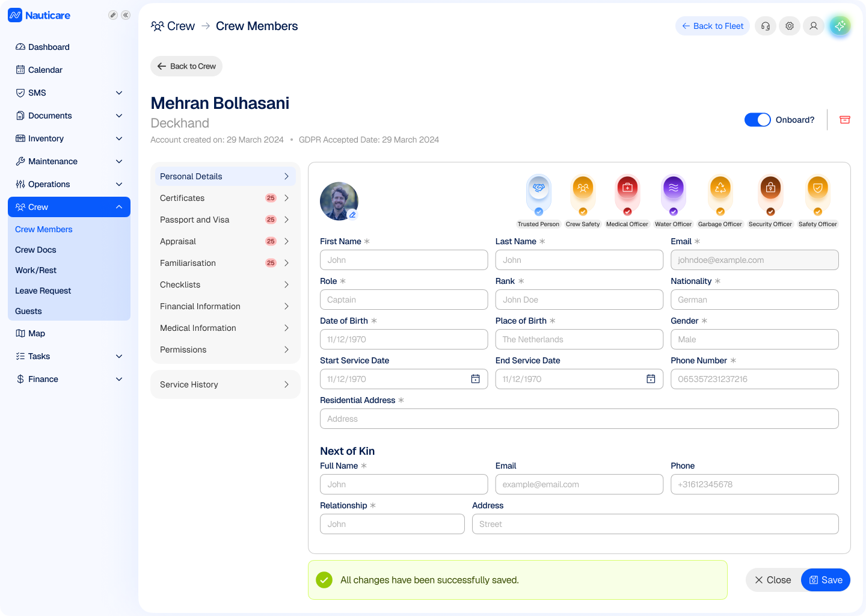Click the Next of Kin Relationship field
Image resolution: width=866 pixels, height=616 pixels.
pos(392,524)
